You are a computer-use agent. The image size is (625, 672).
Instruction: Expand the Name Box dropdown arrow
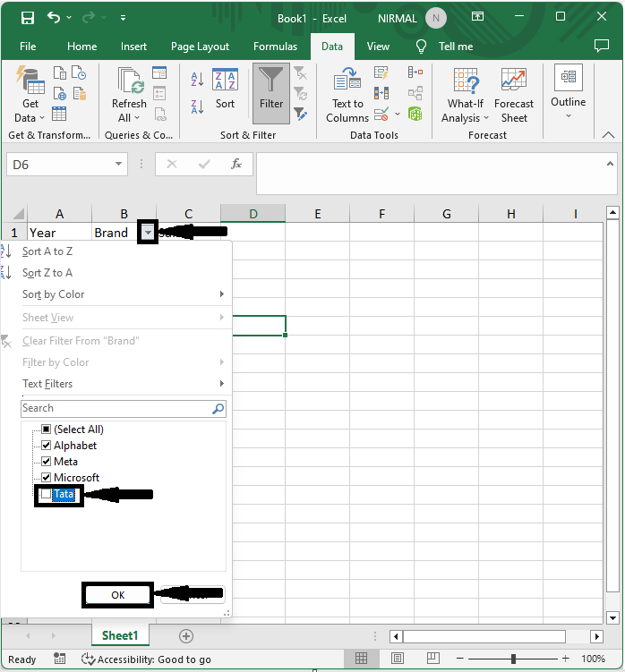click(118, 164)
